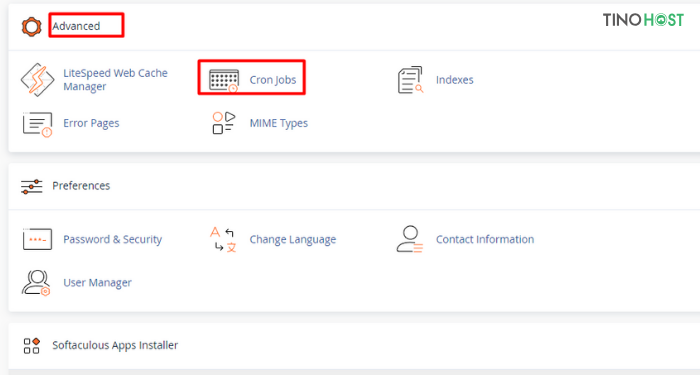The image size is (700, 375).
Task: Open the MIME Types icon
Action: pos(224,123)
